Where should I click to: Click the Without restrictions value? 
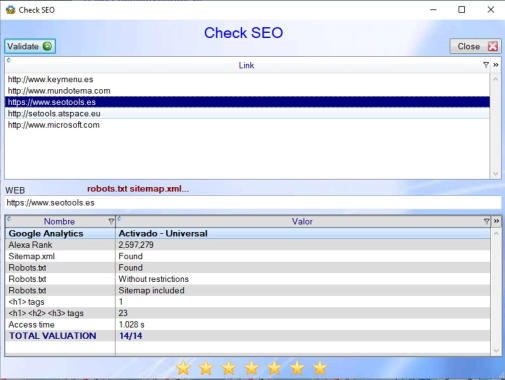click(x=154, y=279)
